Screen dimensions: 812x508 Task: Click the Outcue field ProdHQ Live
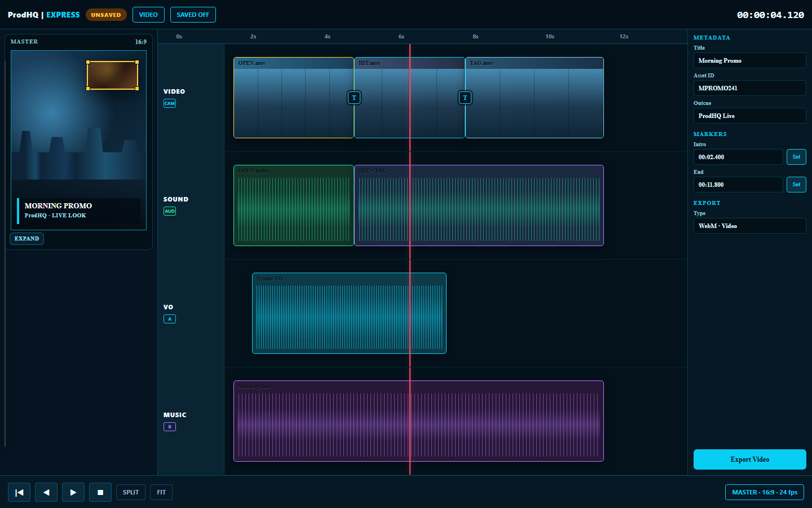[x=750, y=116]
